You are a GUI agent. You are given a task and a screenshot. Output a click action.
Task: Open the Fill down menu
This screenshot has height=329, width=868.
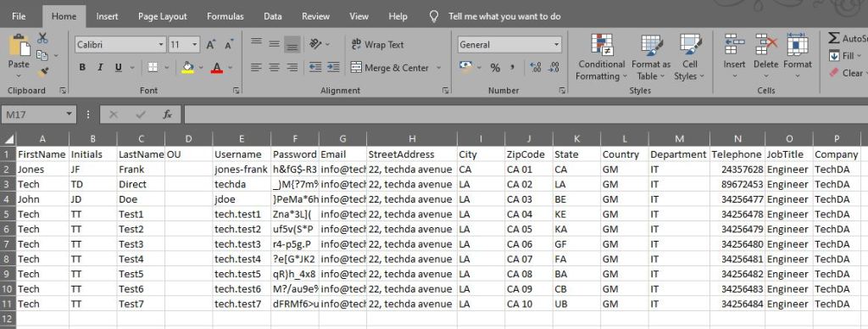tap(845, 56)
